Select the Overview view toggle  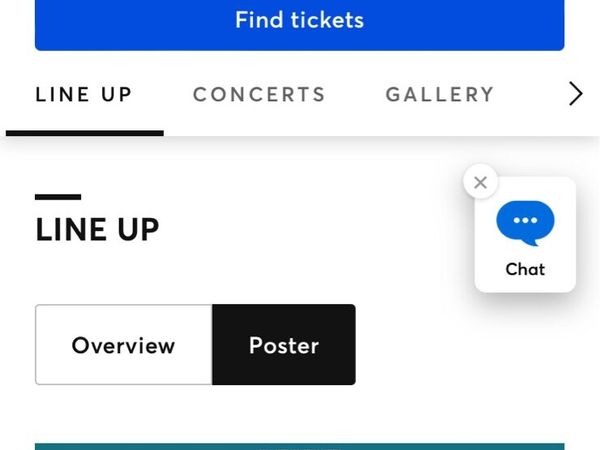124,344
